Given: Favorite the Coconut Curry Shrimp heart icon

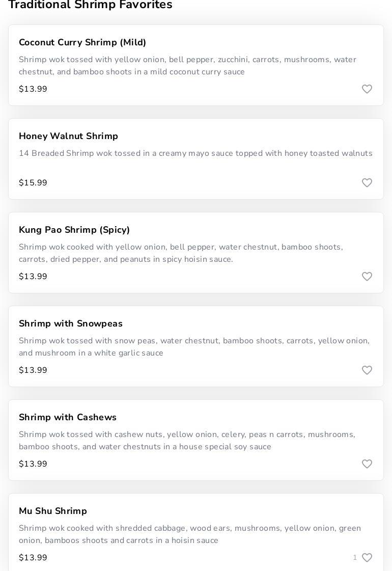Looking at the screenshot, I should click(x=367, y=89).
